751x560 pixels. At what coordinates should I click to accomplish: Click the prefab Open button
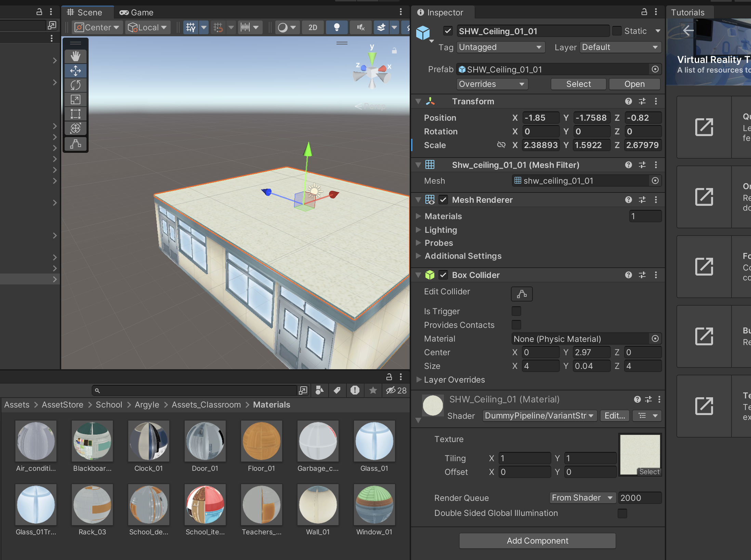(x=634, y=84)
